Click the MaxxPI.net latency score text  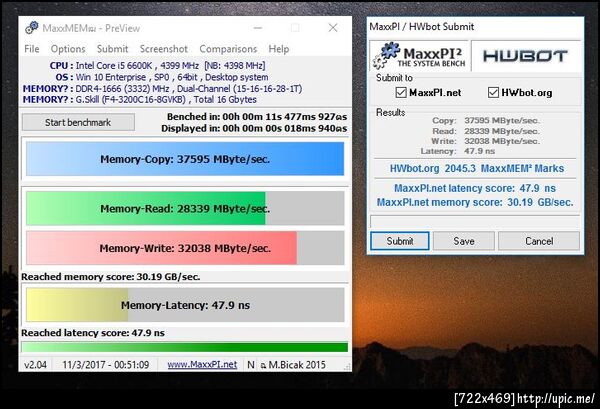pyautogui.click(x=475, y=188)
